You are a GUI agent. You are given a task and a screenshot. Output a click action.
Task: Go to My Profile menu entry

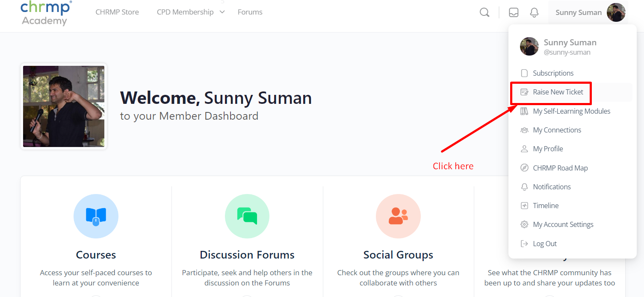tap(548, 149)
